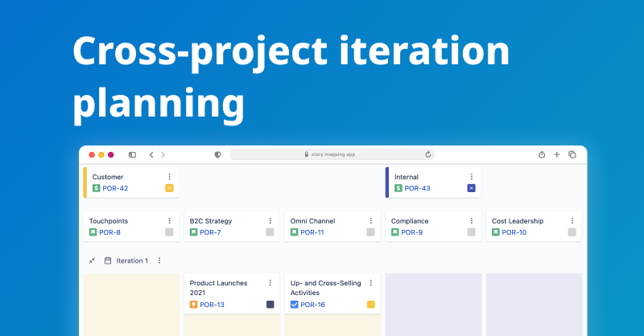The width and height of the screenshot is (644, 336).
Task: Open the Omni Channel card's three-dot menu
Action: point(370,221)
